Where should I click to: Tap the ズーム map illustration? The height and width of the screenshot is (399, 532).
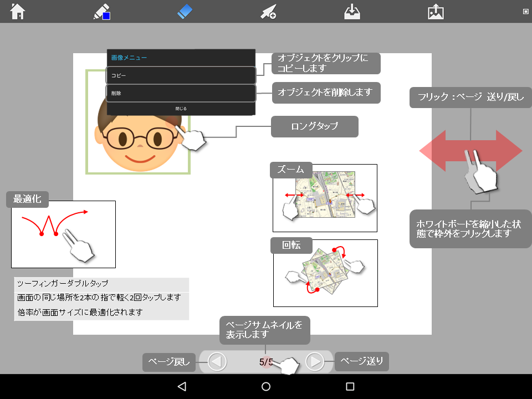[x=325, y=198]
